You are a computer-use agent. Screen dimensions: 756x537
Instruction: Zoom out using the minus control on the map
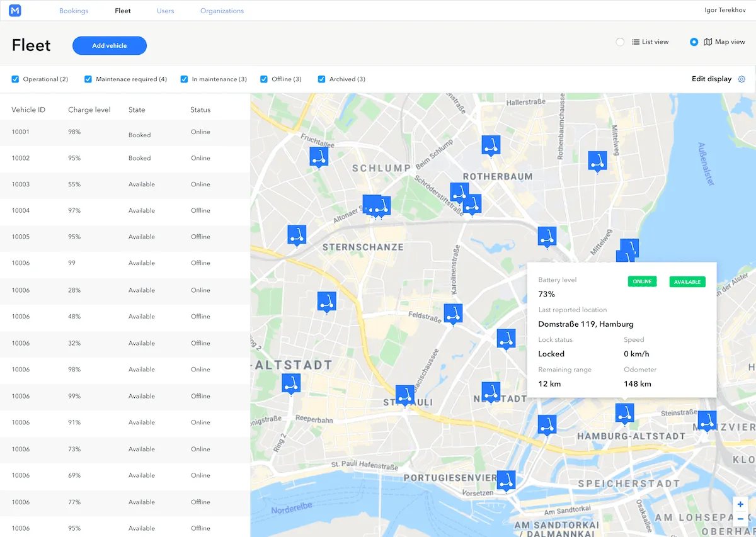740,519
